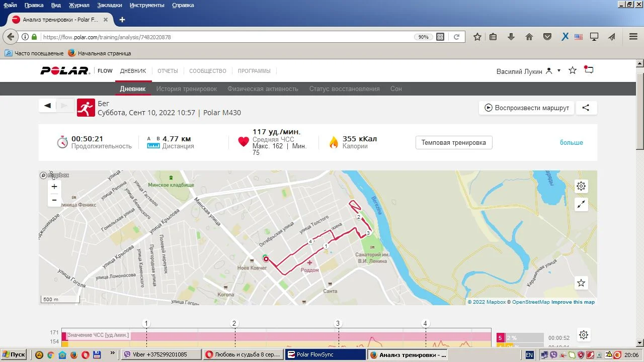Click the star icon on the map
Screen dimensions: 644x362
[581, 283]
